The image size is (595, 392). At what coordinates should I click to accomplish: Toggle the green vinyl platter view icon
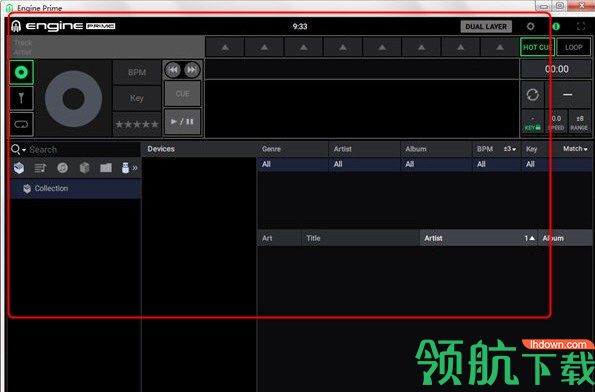click(22, 72)
